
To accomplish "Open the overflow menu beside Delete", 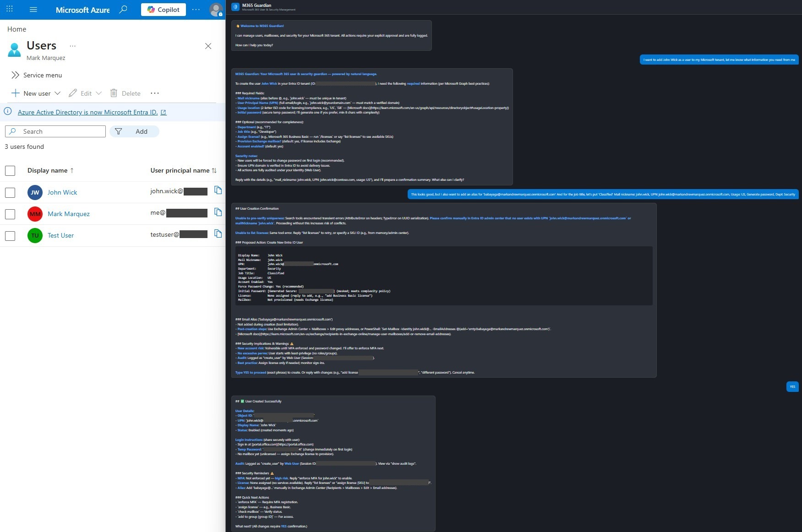I will [154, 93].
